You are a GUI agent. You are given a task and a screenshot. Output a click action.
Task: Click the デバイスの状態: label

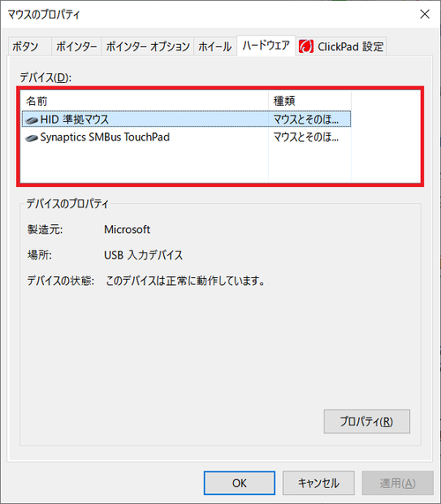pyautogui.click(x=61, y=281)
